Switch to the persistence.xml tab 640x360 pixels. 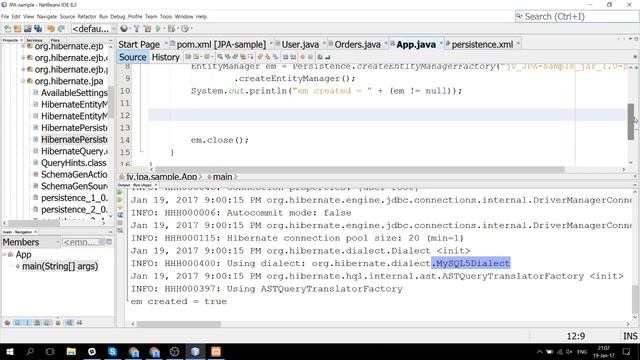point(482,44)
